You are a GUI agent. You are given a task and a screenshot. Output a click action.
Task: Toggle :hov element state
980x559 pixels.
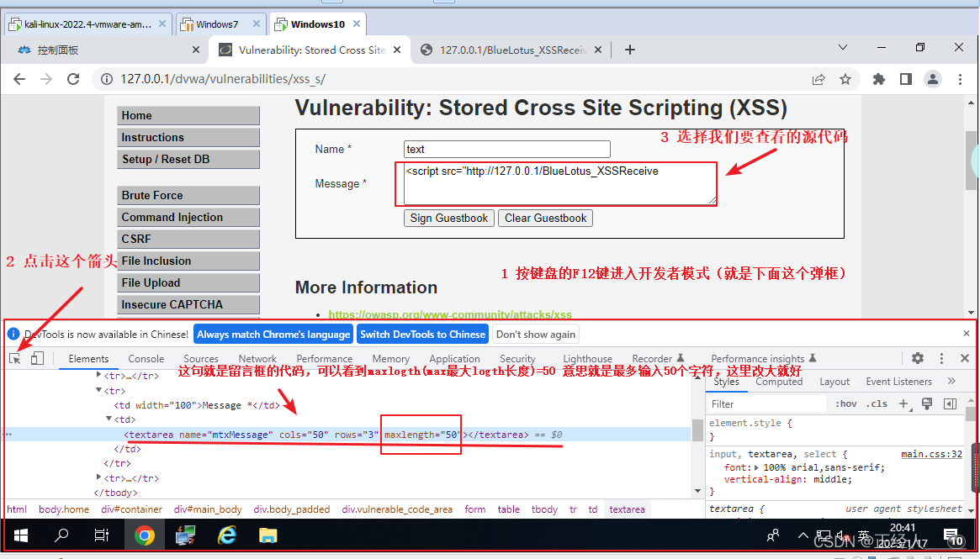click(x=845, y=404)
